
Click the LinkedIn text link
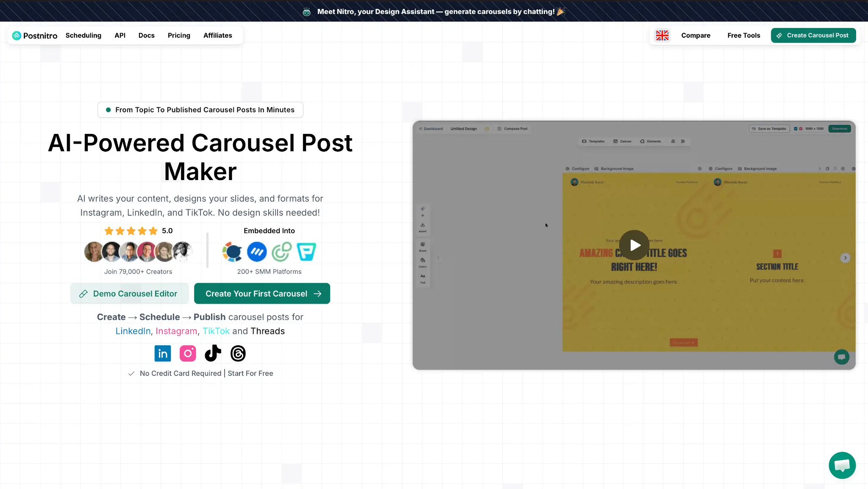(x=133, y=331)
